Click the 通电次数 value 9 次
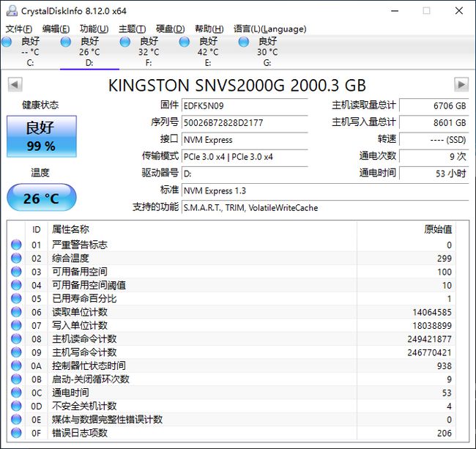Viewport: 476px width, 449px height. (434, 157)
